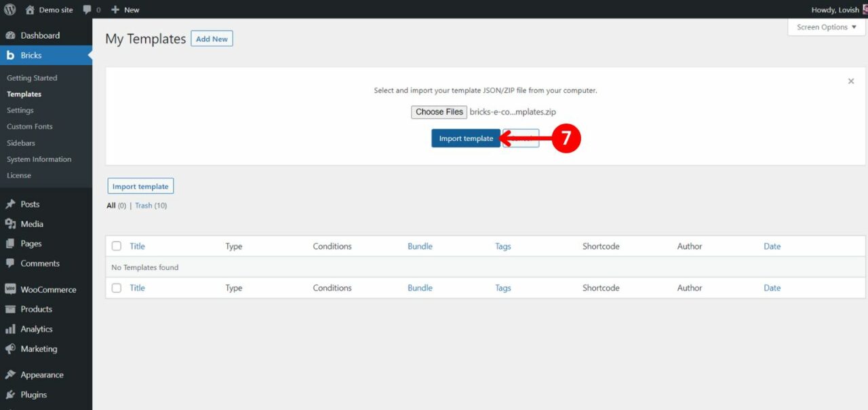Open the WordPress logo menu in admin bar

(9, 10)
